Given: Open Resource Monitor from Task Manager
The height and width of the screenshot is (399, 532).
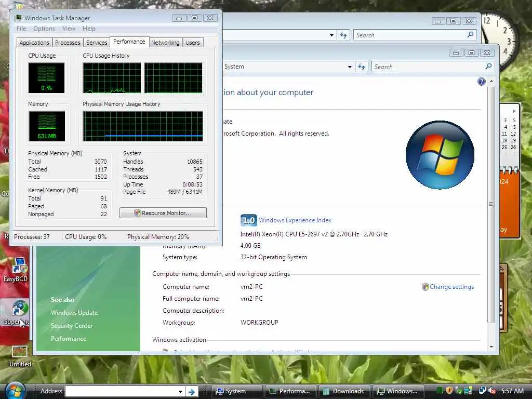Looking at the screenshot, I should (x=163, y=212).
